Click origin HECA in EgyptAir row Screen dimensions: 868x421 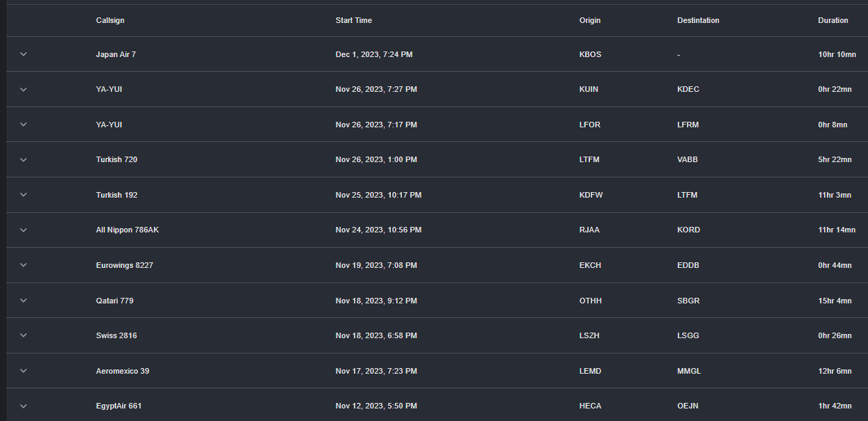tap(590, 406)
